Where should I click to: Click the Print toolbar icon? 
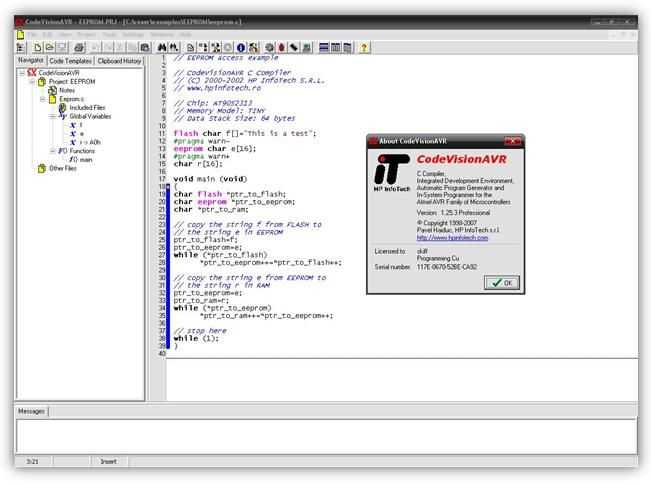point(79,48)
